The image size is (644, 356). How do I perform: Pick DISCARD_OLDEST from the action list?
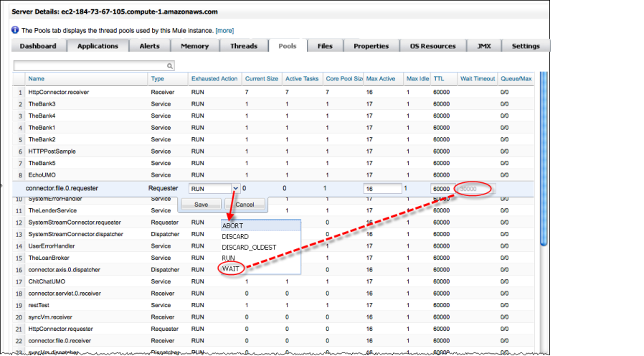tap(250, 247)
